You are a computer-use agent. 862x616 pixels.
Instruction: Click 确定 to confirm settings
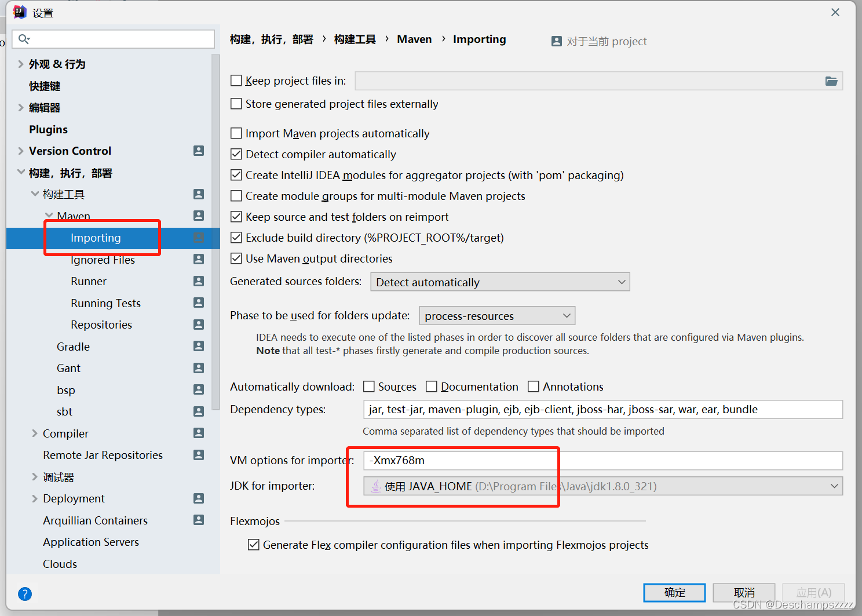(674, 592)
